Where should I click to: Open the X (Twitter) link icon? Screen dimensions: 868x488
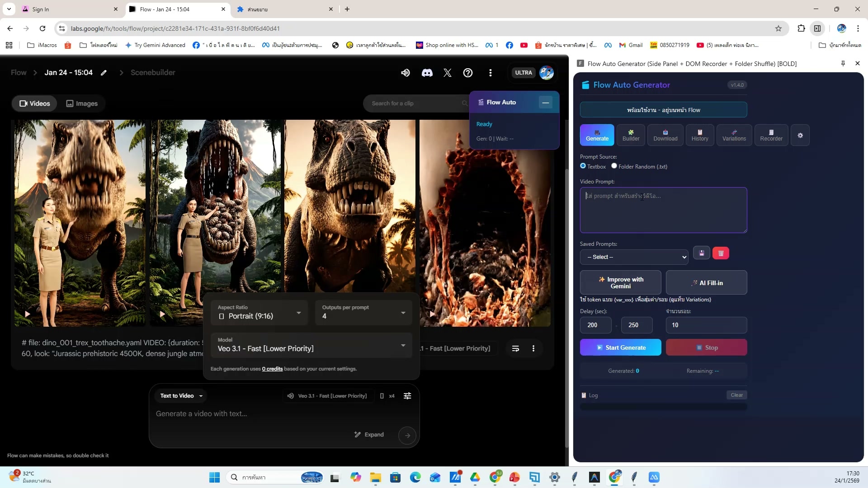point(448,73)
